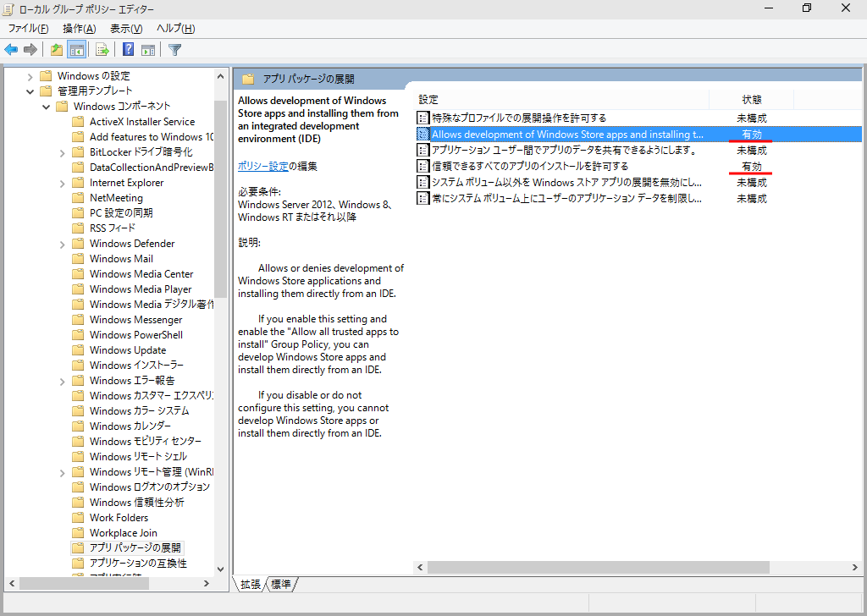
Task: Select the Windows ログオンのオプション tree item
Action: (x=149, y=487)
